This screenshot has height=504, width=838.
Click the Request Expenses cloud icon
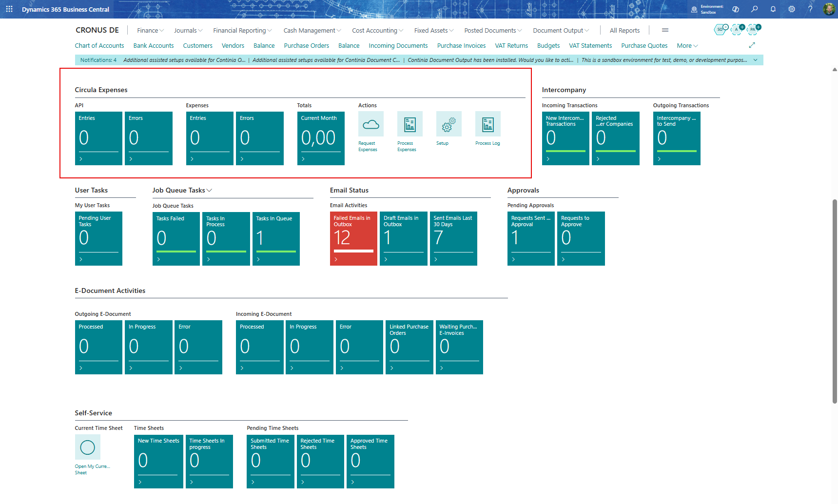[371, 124]
